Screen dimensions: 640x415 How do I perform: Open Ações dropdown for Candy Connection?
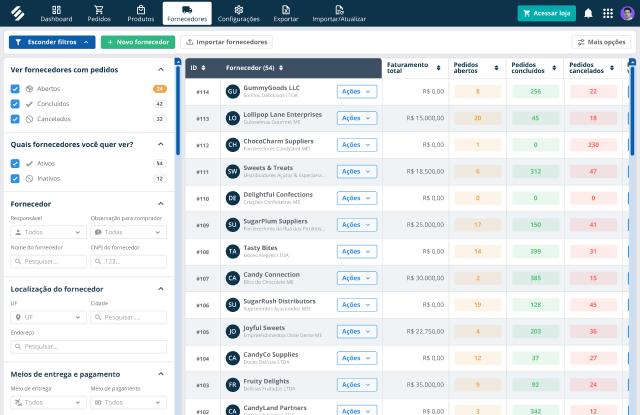coord(357,278)
